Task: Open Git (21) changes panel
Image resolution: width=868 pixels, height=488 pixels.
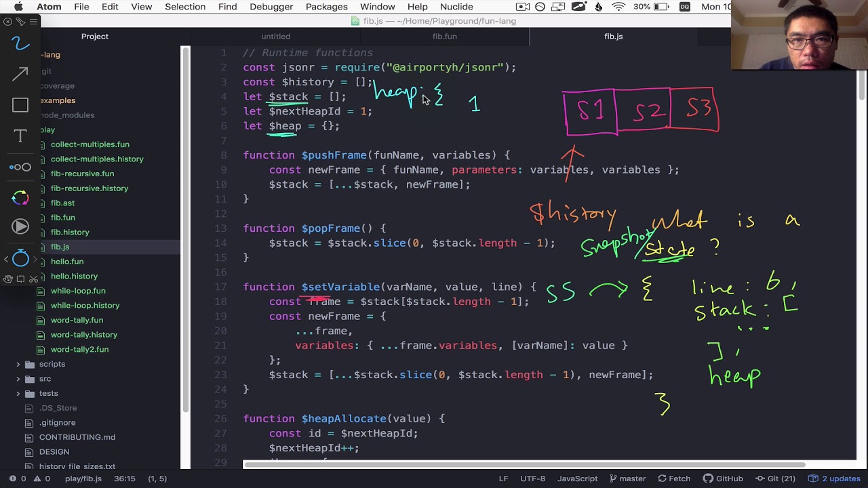Action: click(775, 479)
